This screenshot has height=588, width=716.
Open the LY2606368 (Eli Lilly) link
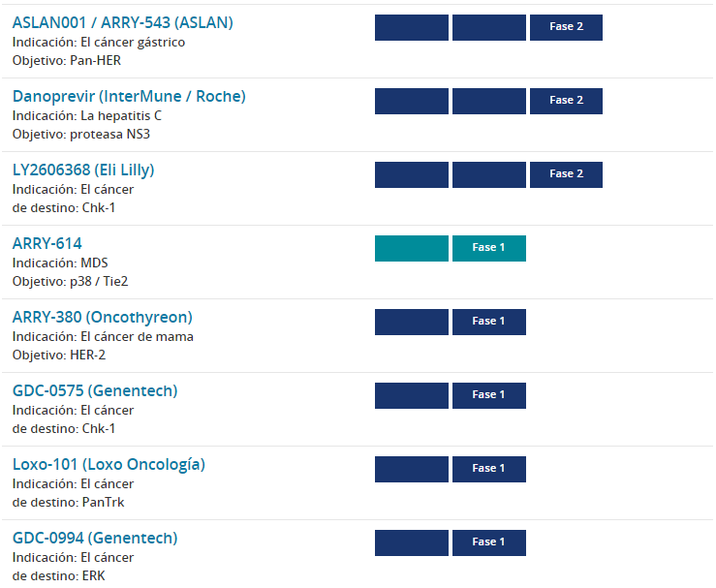[x=83, y=170]
